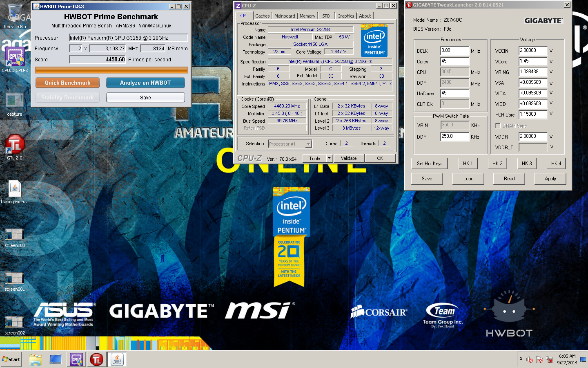
Task: Click the GIGABYTE logo in TweakLauncher
Action: pyautogui.click(x=543, y=21)
